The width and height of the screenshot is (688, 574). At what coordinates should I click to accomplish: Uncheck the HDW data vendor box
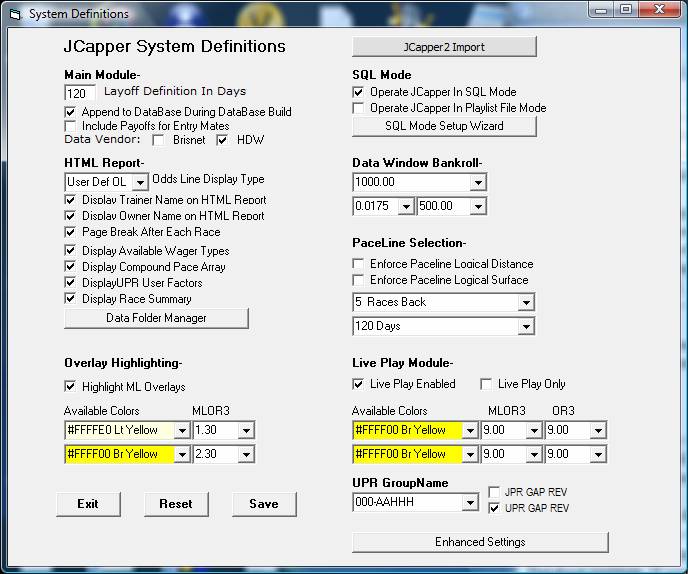[x=222, y=140]
